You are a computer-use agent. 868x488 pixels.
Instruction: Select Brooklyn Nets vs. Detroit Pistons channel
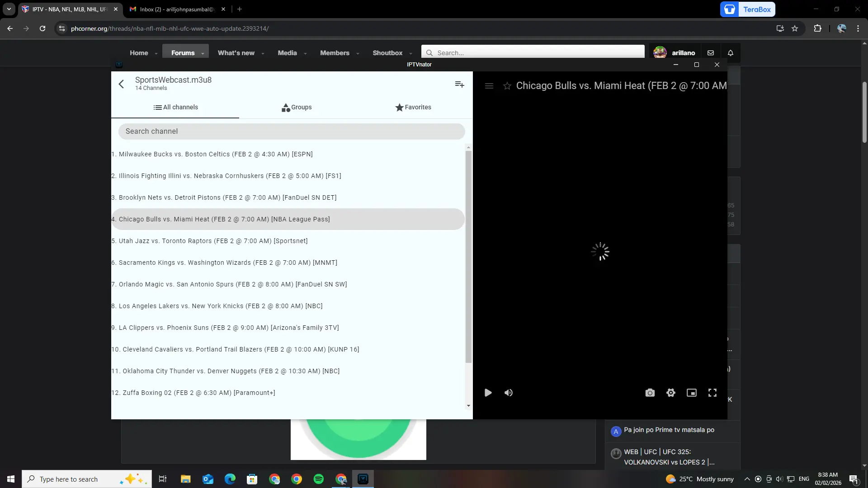[288, 197]
